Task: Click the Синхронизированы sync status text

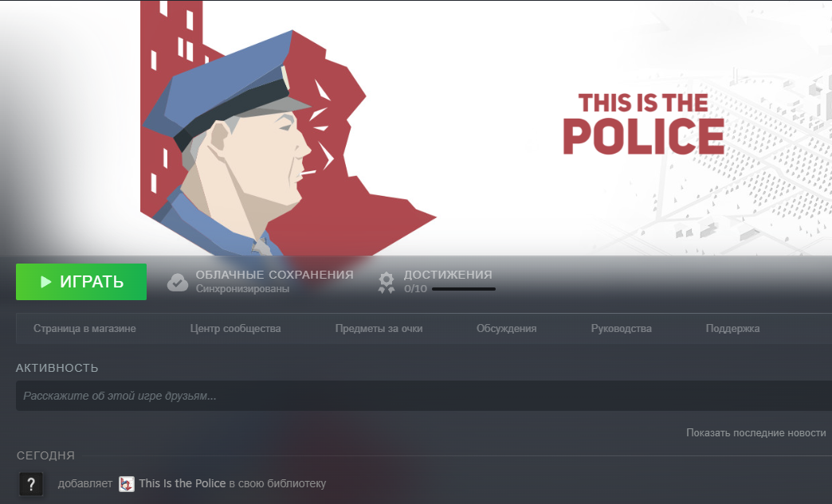Action: tap(242, 289)
